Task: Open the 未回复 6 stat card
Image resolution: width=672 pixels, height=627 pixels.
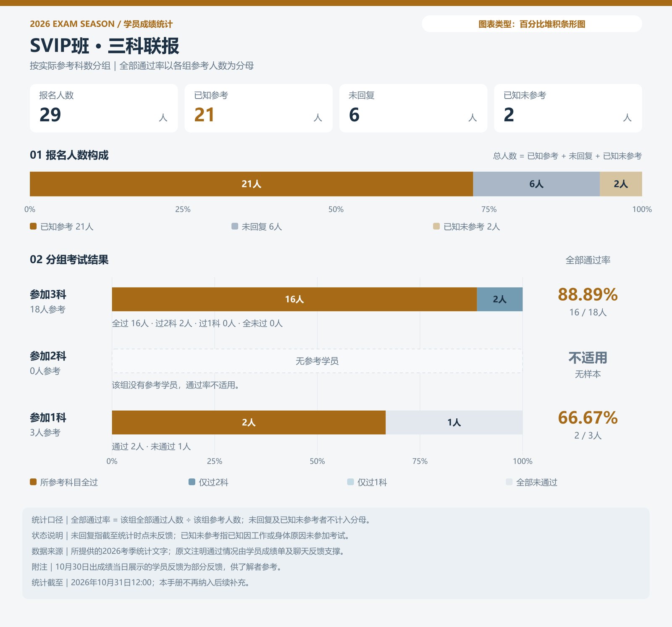Action: tap(413, 108)
